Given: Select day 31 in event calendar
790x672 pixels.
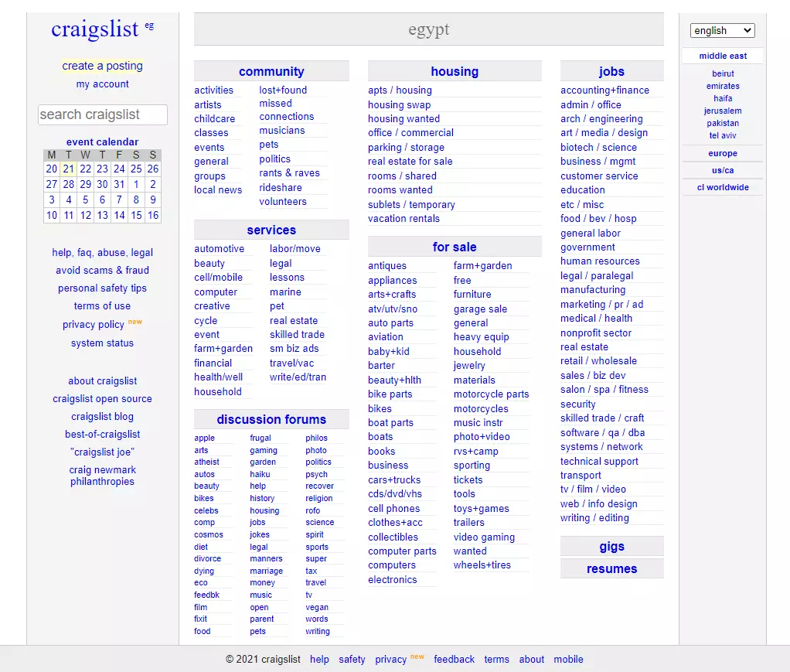Looking at the screenshot, I should point(119,185).
